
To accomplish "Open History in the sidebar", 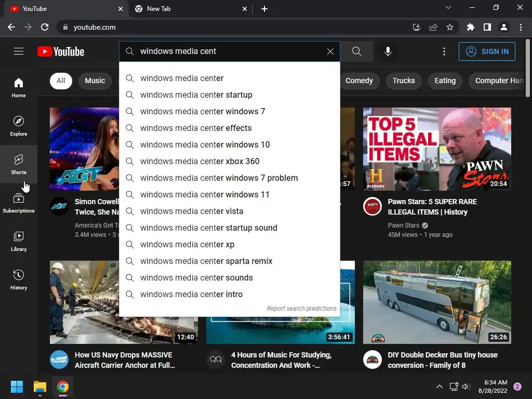I will coord(19,279).
